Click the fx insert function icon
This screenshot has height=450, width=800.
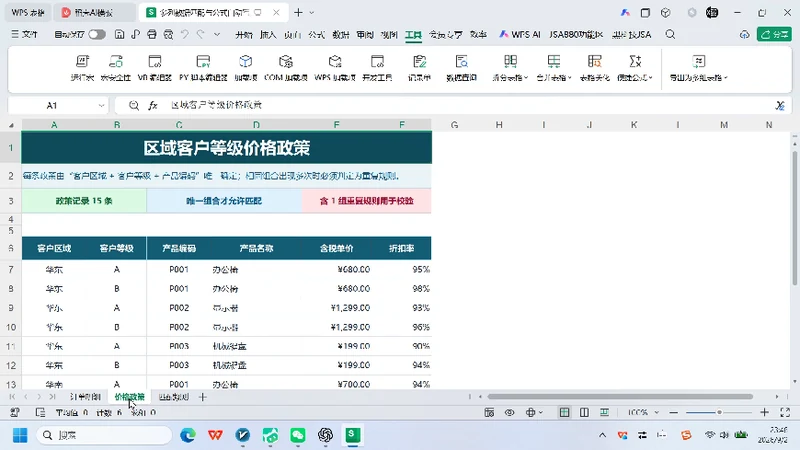153,105
